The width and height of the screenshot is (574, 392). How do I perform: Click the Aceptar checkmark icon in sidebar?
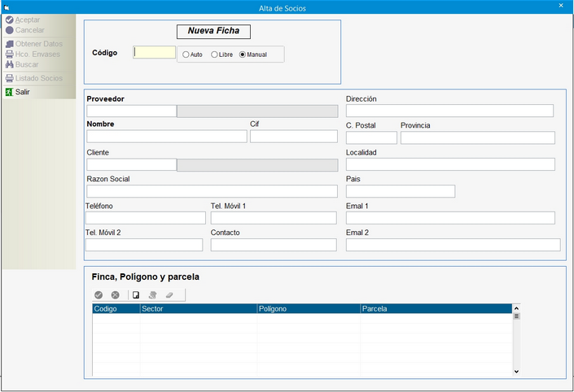coord(10,20)
